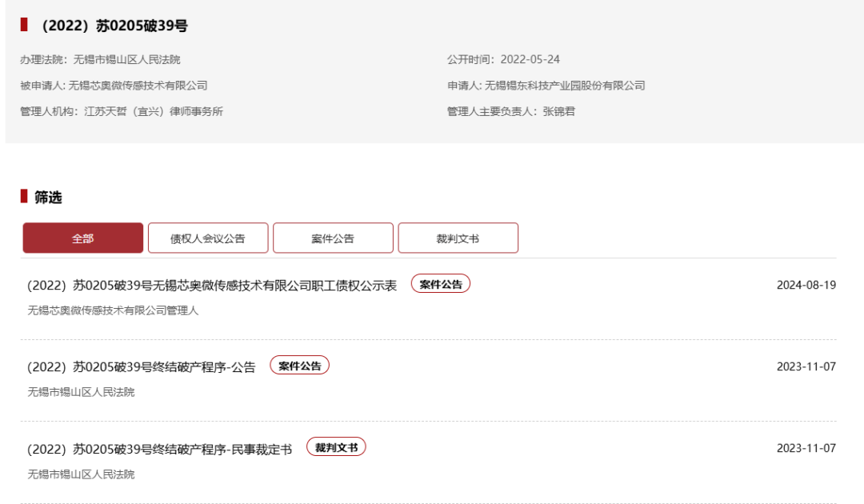The width and height of the screenshot is (864, 504).
Task: Click the 管理人机构 江苏天哲 law firm text
Action: click(x=154, y=111)
